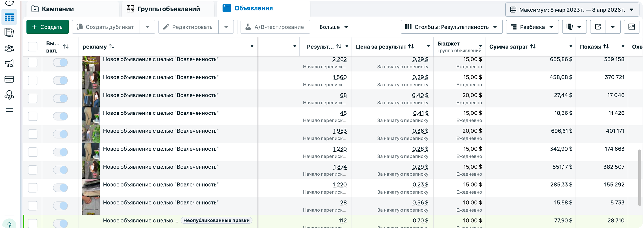Viewport: 644px width, 229px height.
Task: Click the calendar icon in date range
Action: (513, 10)
